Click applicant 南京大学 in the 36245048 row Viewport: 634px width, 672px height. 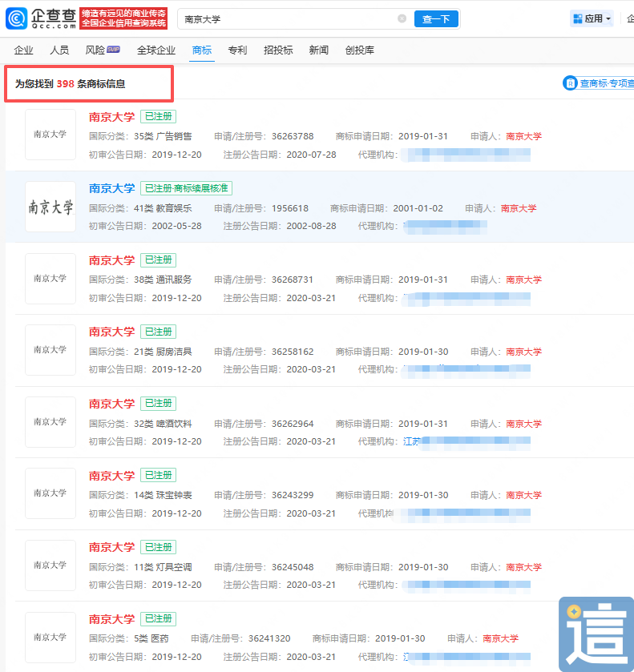[x=523, y=567]
